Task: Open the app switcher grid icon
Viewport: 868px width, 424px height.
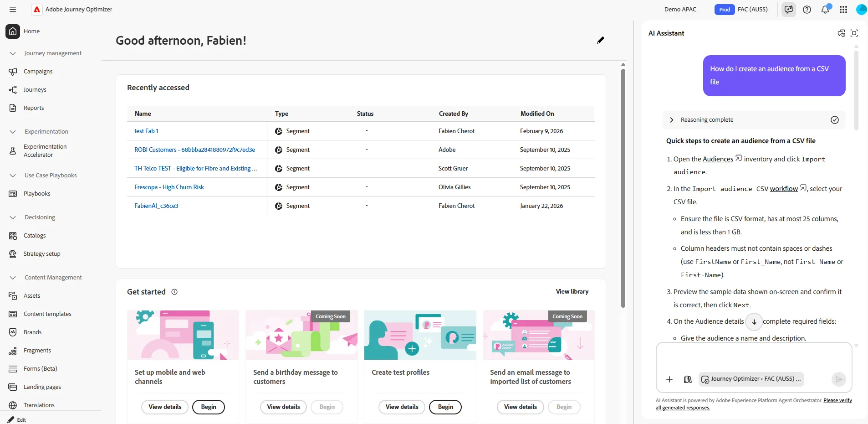Action: (843, 9)
